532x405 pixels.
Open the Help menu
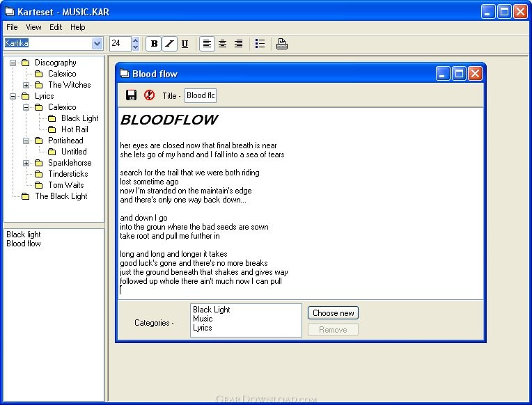pos(78,27)
